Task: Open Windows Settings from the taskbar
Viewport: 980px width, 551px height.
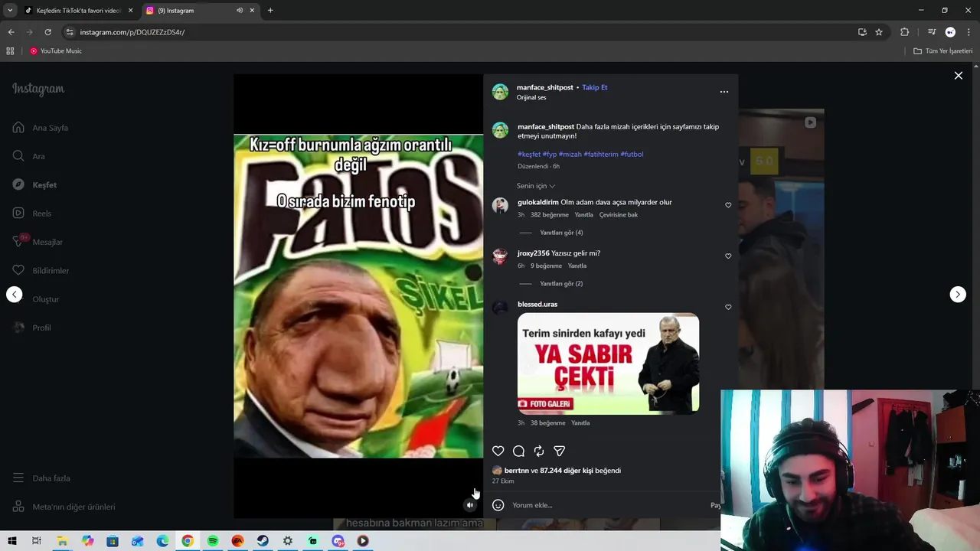Action: pyautogui.click(x=288, y=541)
